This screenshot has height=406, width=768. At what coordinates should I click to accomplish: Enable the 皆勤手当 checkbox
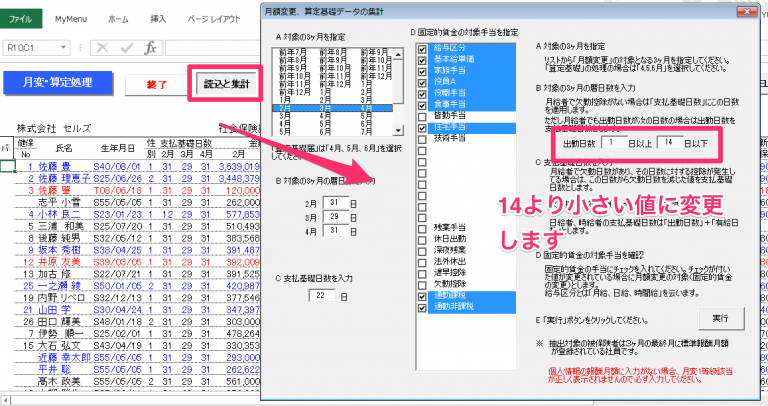[x=422, y=117]
